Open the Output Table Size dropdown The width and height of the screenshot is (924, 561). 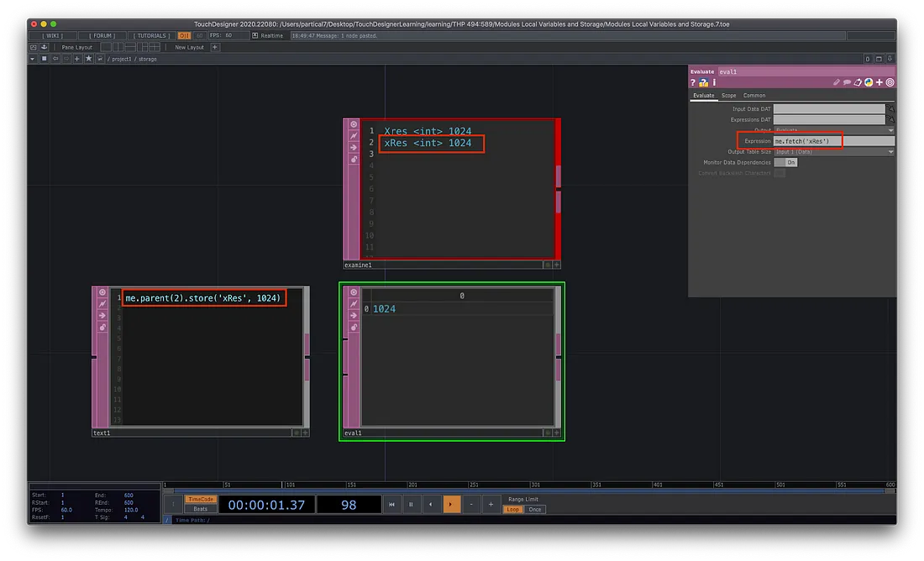[834, 151]
